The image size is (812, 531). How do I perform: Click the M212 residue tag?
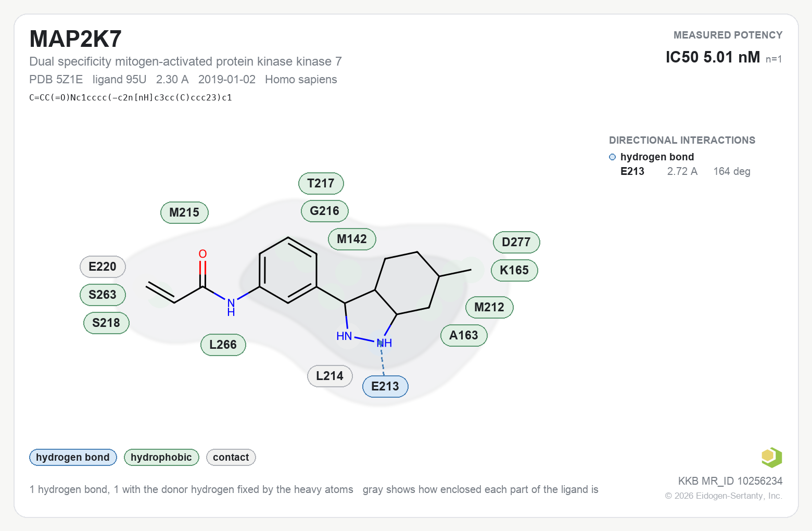point(489,307)
